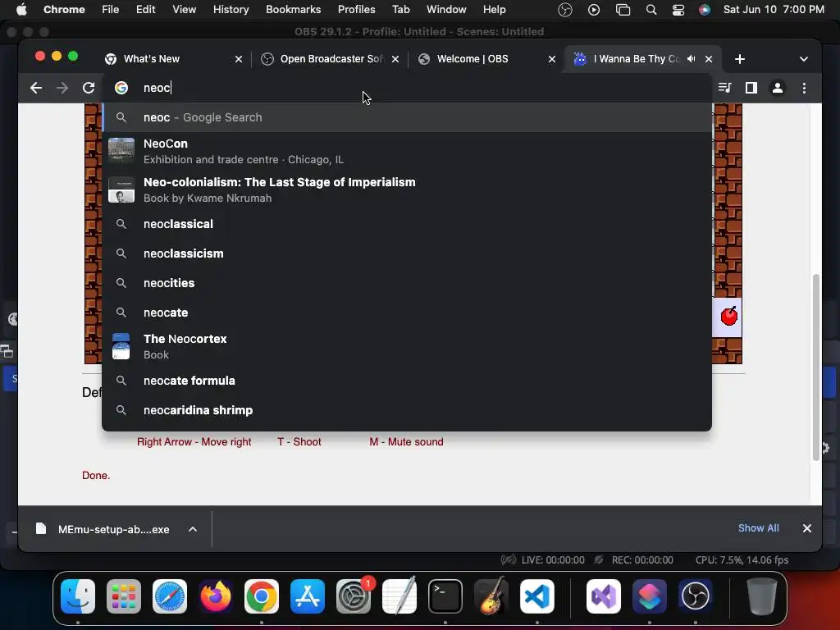Switch to the Open Broadcaster Software tab
Screen dimensions: 840x630
pyautogui.click(x=330, y=59)
